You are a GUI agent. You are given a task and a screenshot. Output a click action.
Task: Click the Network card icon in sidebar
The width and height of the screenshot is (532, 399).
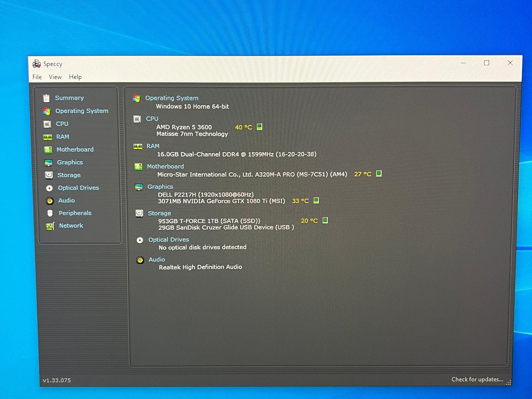point(50,226)
